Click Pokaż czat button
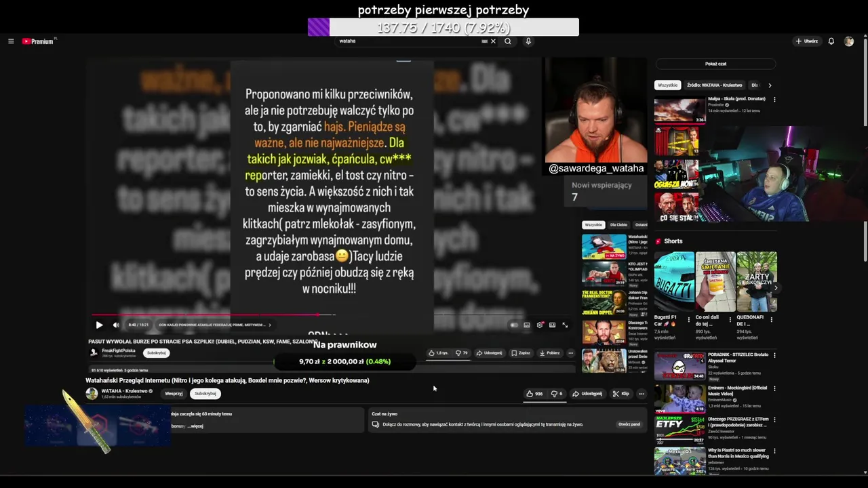This screenshot has height=488, width=868. pyautogui.click(x=715, y=64)
